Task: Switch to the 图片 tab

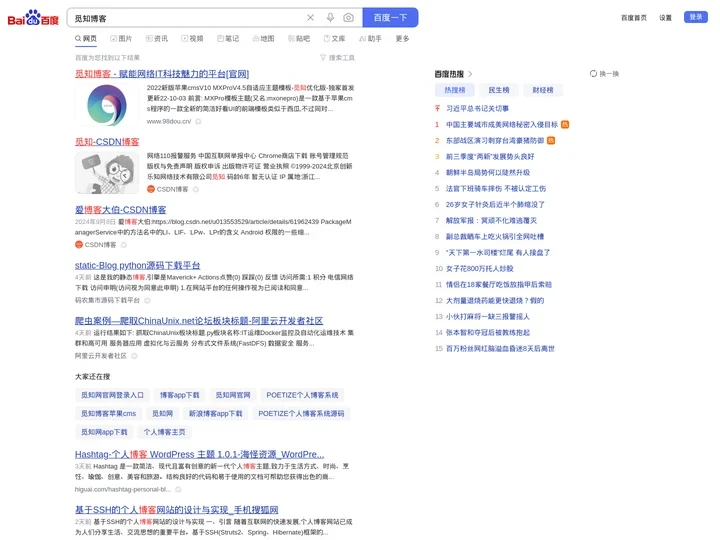Action: 121,39
